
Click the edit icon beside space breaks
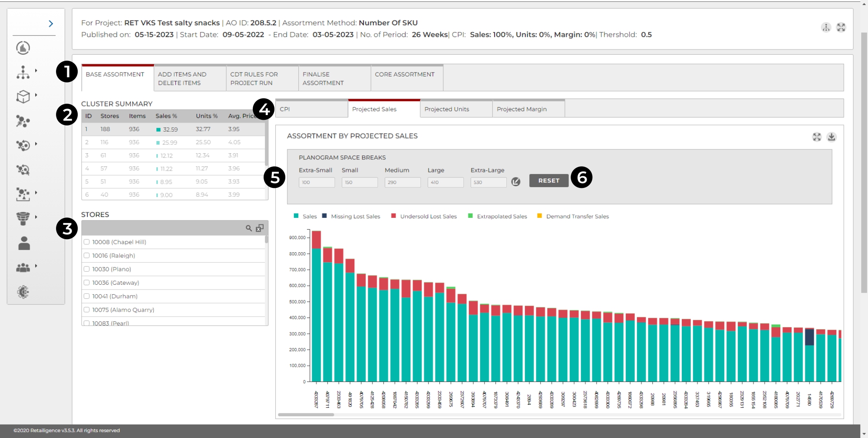point(515,182)
